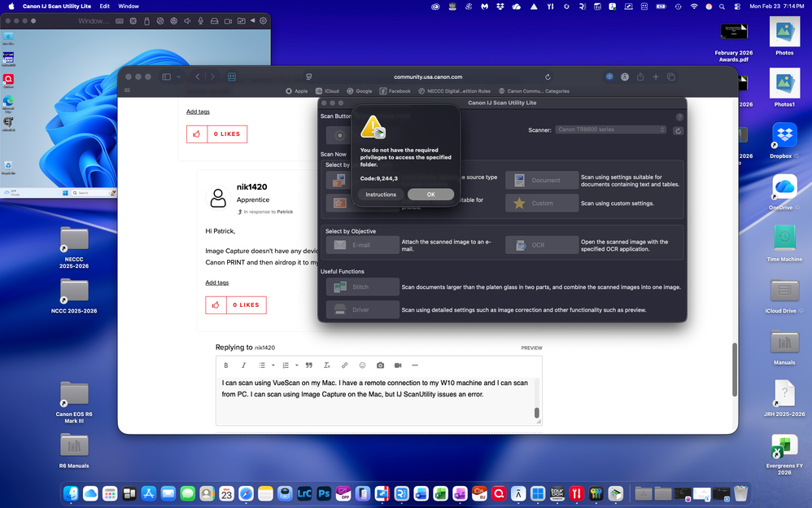Open nik1420 user profile name

(251, 187)
